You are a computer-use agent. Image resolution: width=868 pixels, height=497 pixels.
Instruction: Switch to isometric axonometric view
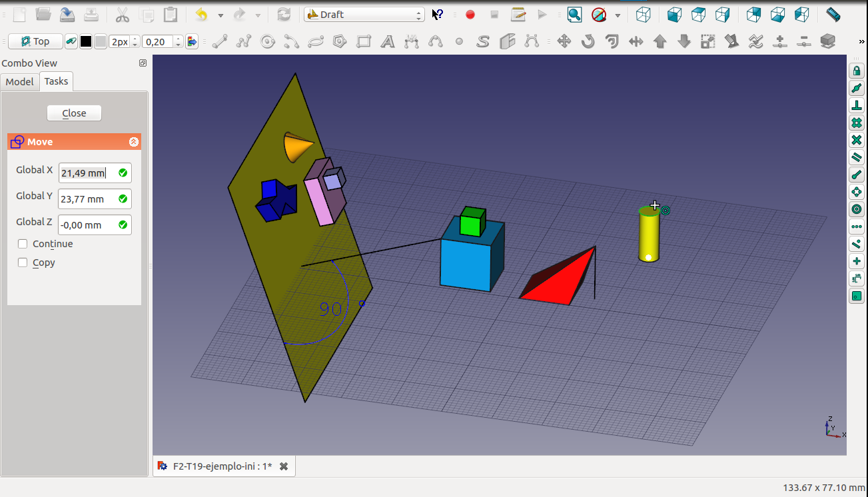click(643, 14)
